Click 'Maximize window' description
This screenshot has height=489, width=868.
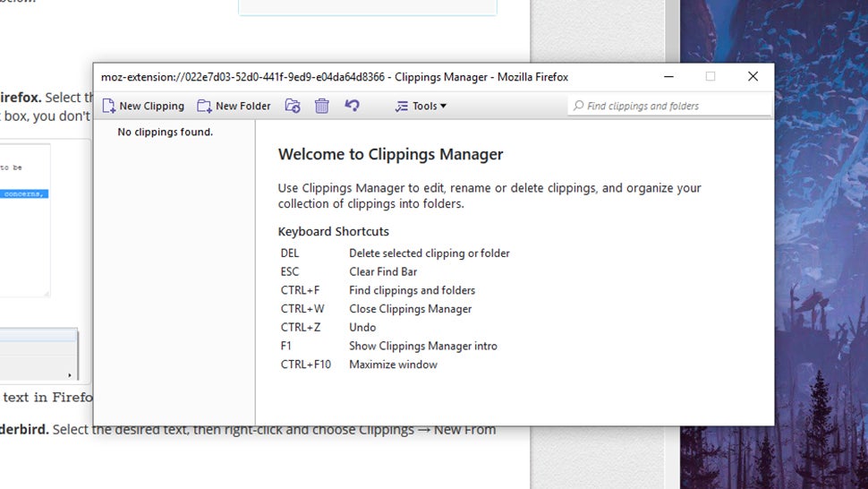coord(393,365)
